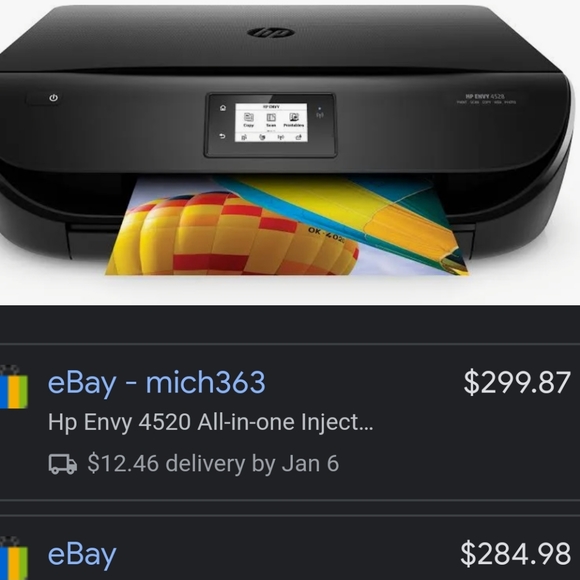The image size is (580, 580).
Task: Click the wireless indicator on the printer panel
Action: coord(320,114)
